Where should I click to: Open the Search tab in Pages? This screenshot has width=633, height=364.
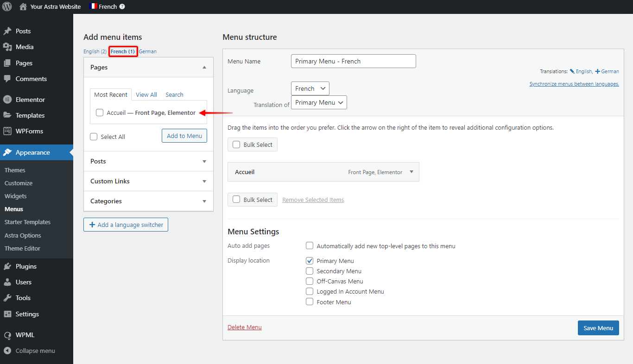pos(174,94)
